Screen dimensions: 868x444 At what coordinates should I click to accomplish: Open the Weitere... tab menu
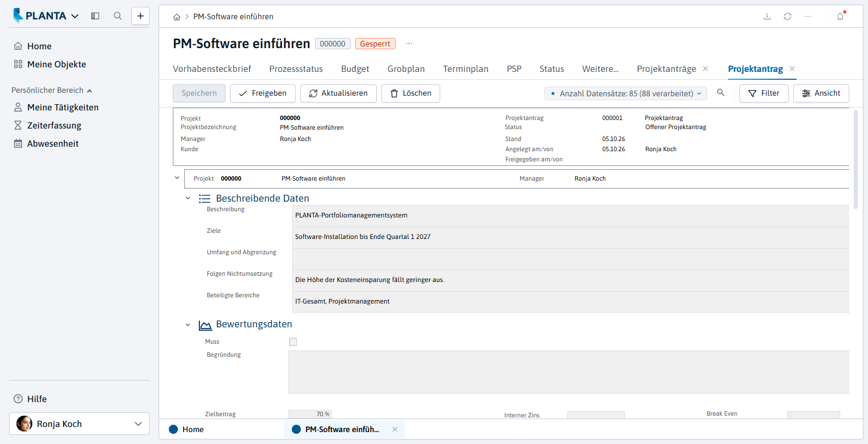click(601, 69)
